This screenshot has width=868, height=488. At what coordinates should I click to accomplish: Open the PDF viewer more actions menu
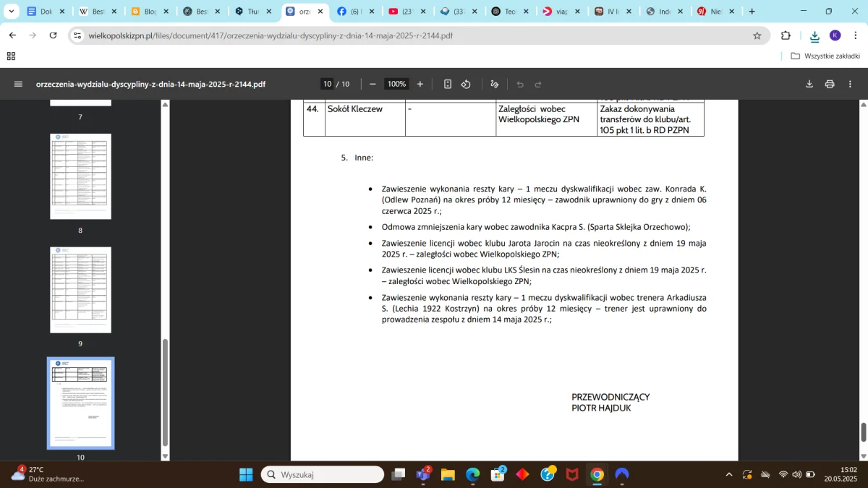tap(850, 84)
